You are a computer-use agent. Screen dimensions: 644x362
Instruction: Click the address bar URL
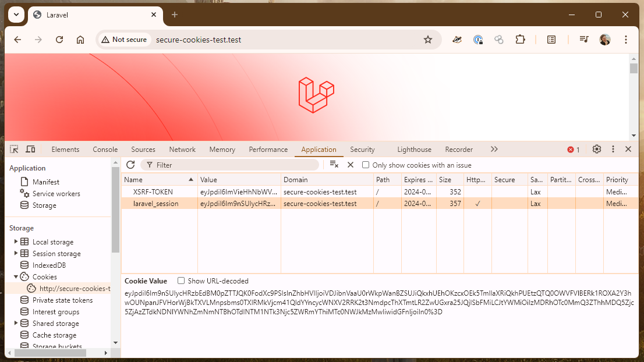pyautogui.click(x=199, y=40)
